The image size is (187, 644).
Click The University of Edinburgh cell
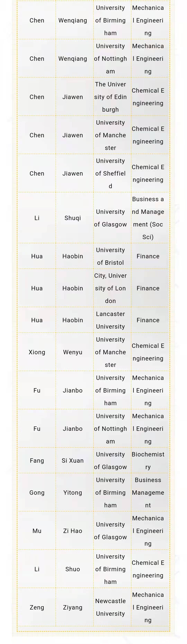click(110, 97)
